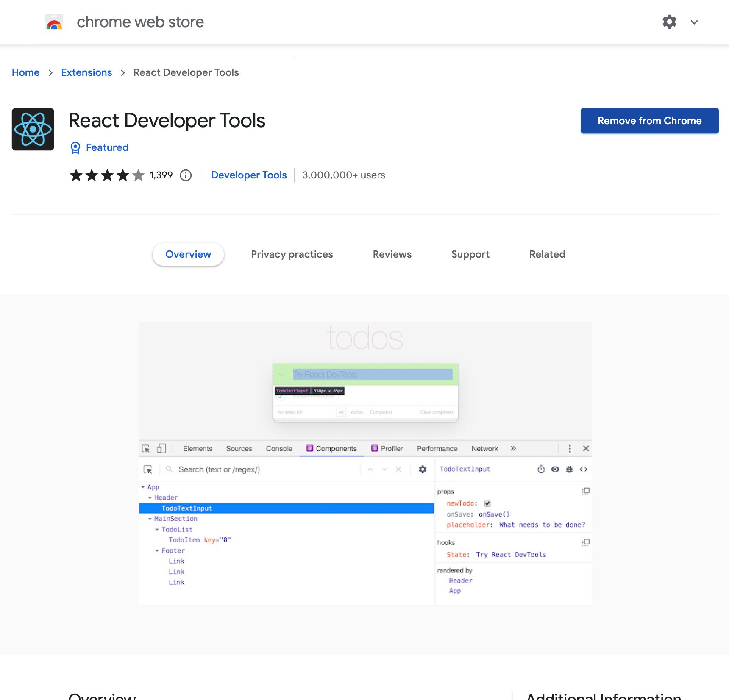Open the Chrome Web Store settings gear
The height and width of the screenshot is (700, 729).
(x=669, y=22)
